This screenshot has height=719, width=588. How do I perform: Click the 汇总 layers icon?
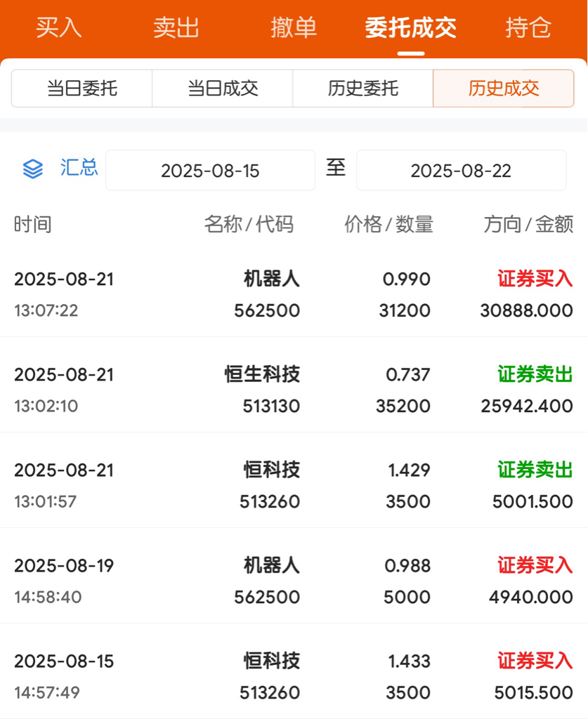click(x=33, y=169)
